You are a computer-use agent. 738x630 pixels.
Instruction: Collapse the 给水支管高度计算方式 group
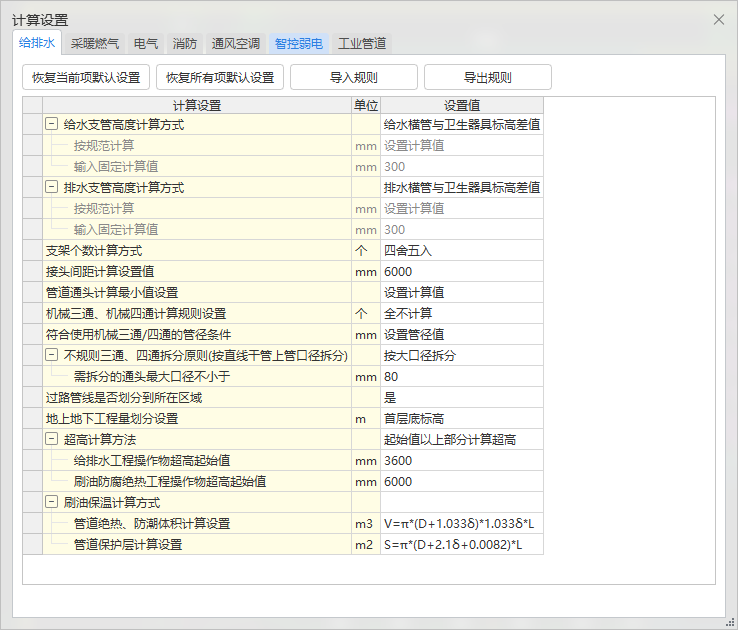pyautogui.click(x=51, y=125)
